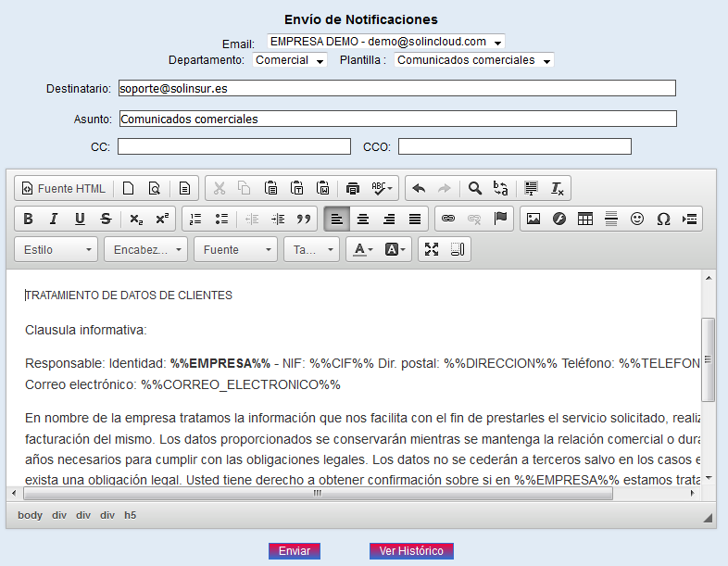
Task: Increase indent of the paragraph
Action: coord(278,219)
